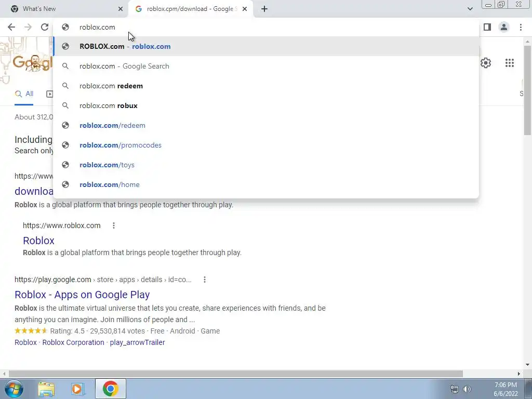Toggle the side panel icon

(x=487, y=27)
